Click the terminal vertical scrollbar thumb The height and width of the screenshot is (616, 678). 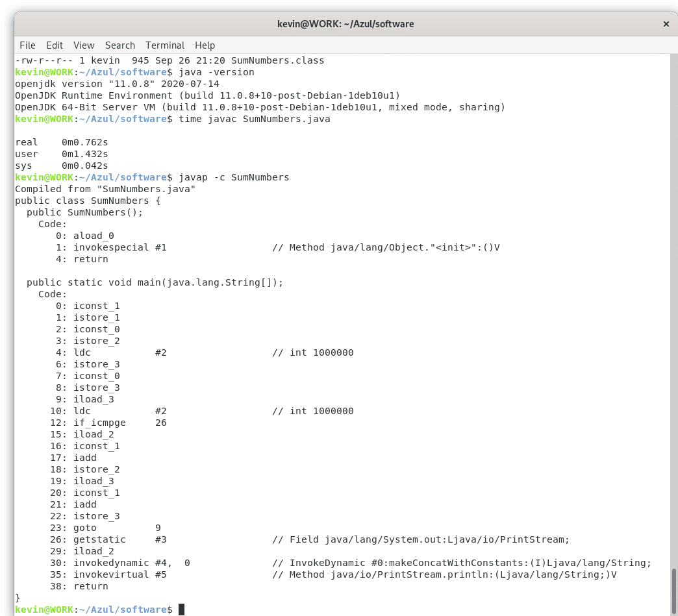coord(673,589)
